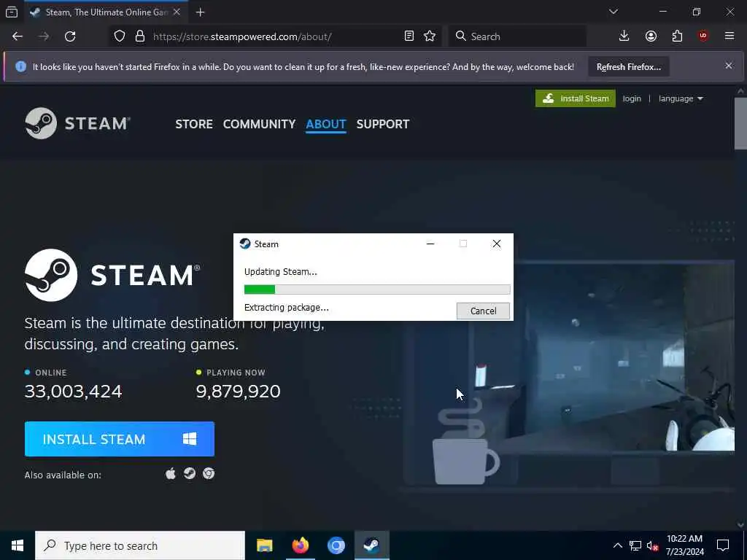Open Chrome from taskbar
The width and height of the screenshot is (747, 560).
336,545
